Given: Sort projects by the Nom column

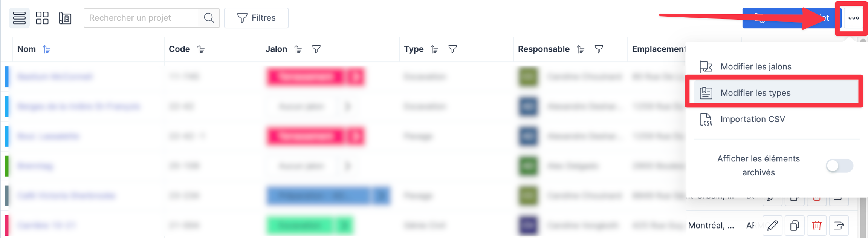Looking at the screenshot, I should (x=47, y=49).
